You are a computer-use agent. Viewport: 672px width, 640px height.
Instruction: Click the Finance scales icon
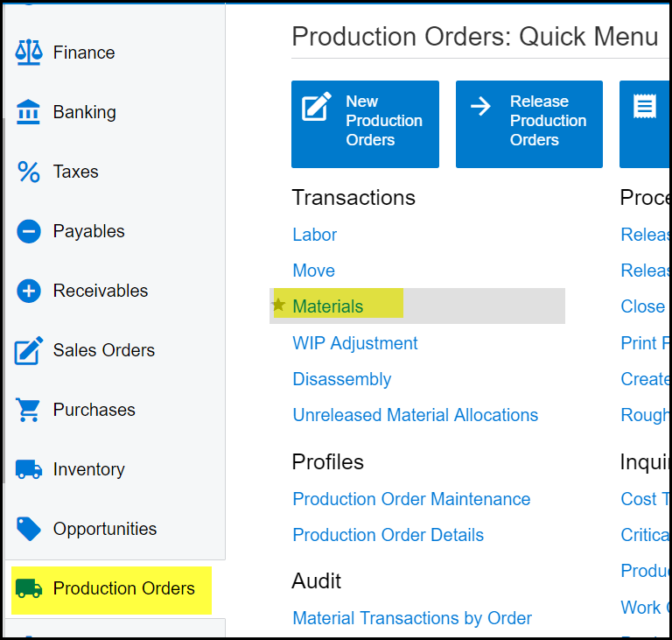click(29, 53)
